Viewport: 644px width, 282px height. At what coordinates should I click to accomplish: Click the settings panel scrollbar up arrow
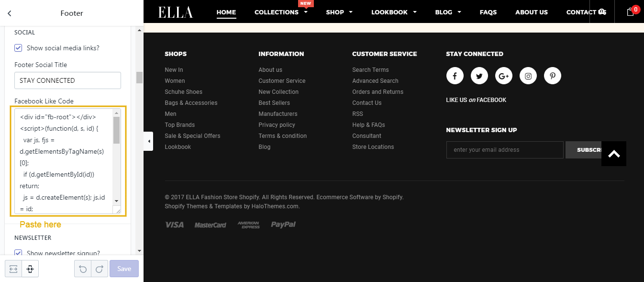point(140,30)
